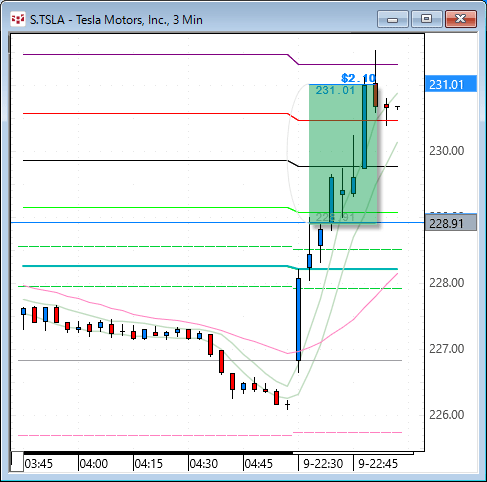
Task: Select the 231.01 label inside the green box
Action: click(x=335, y=90)
